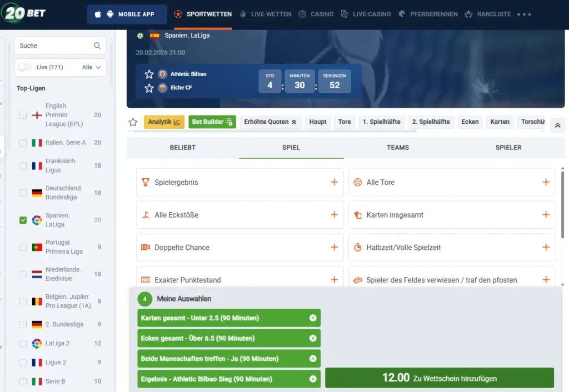
Task: Click the 20Bet logo
Action: point(24,13)
